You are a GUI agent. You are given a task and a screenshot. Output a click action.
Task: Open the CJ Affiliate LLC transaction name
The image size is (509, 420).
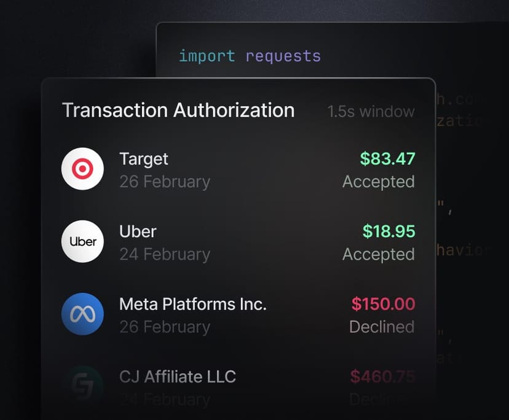[178, 376]
